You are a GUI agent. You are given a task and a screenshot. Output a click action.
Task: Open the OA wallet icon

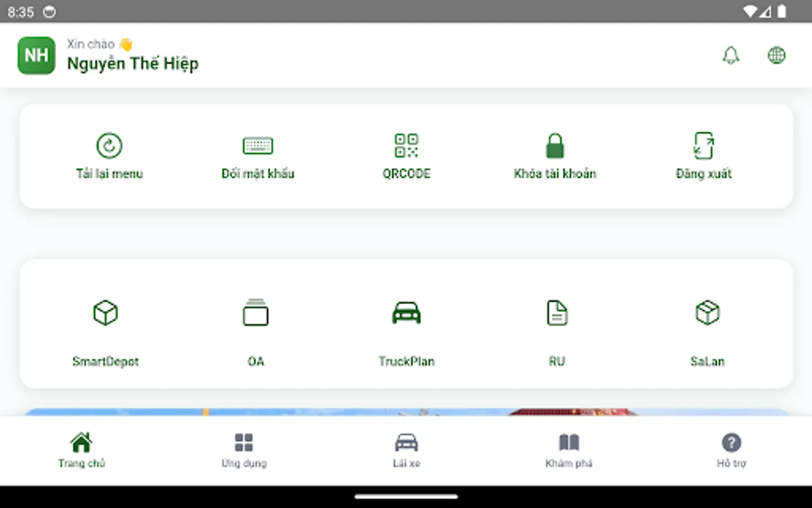click(255, 313)
